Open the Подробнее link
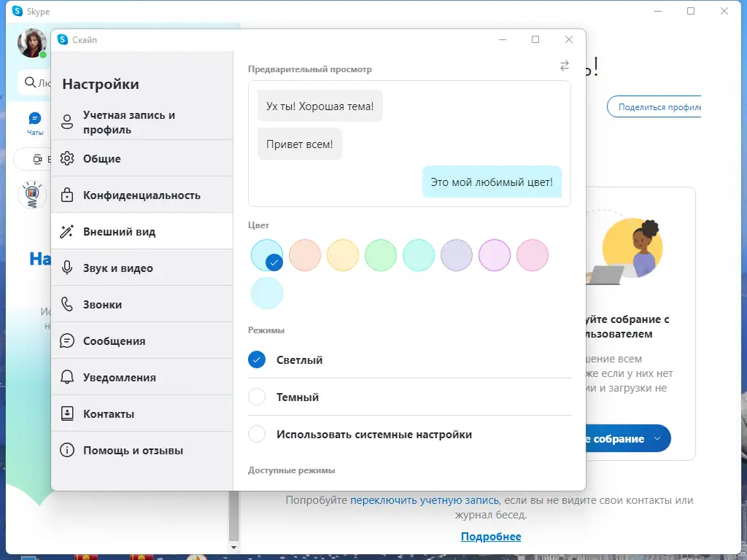Screen dimensions: 747x560 [491, 537]
